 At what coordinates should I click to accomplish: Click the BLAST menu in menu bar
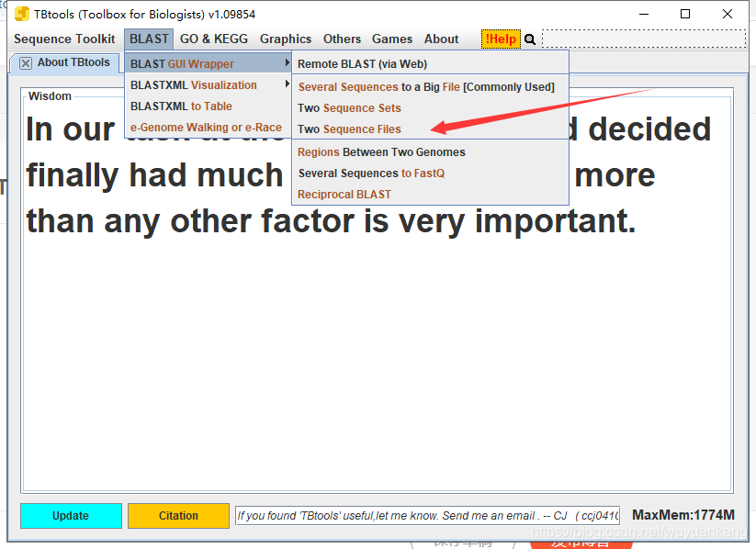(149, 39)
